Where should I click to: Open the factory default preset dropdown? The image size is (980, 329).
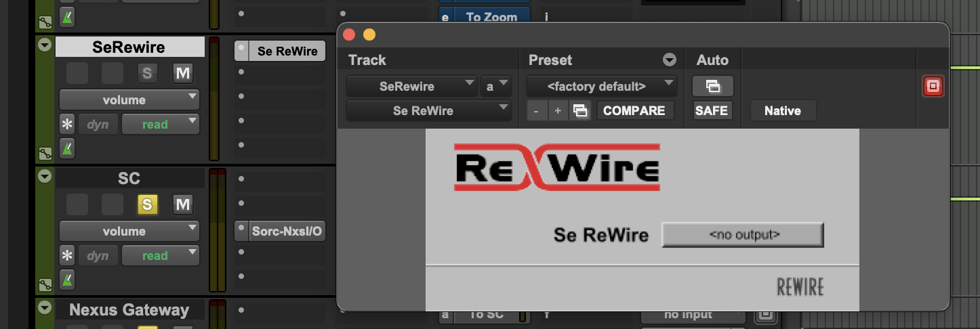click(x=601, y=87)
